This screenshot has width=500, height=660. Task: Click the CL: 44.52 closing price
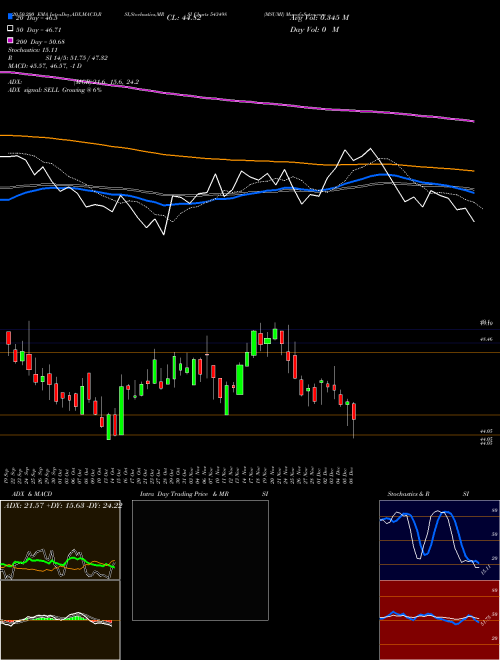pyautogui.click(x=184, y=18)
